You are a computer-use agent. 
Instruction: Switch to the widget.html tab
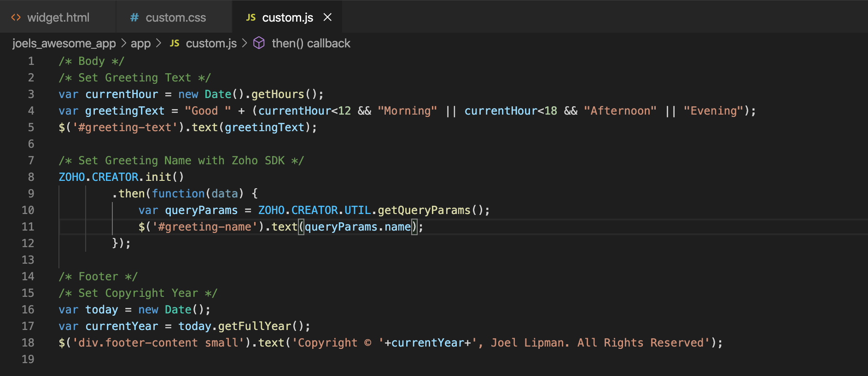coord(58,17)
